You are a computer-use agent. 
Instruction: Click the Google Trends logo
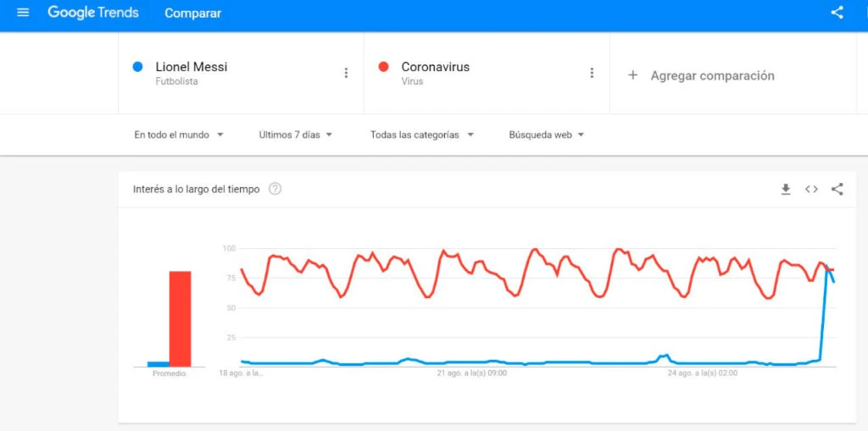(x=92, y=13)
